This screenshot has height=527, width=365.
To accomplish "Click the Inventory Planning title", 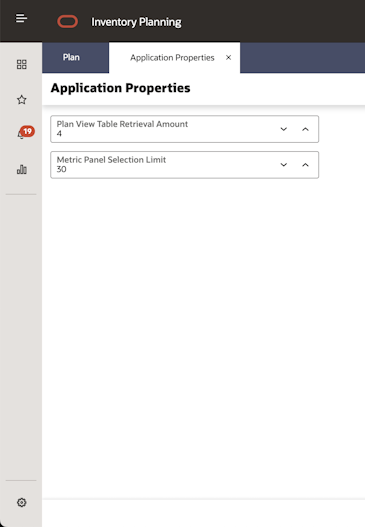I will point(136,22).
